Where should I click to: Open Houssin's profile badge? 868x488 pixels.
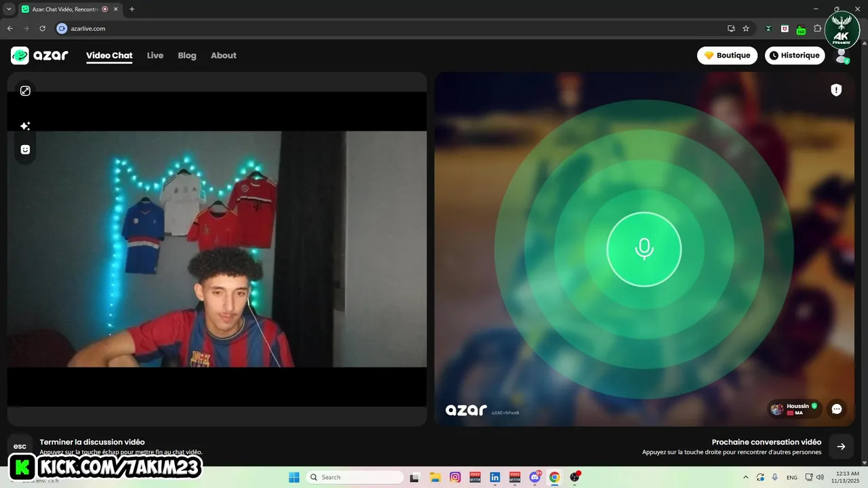click(x=794, y=409)
